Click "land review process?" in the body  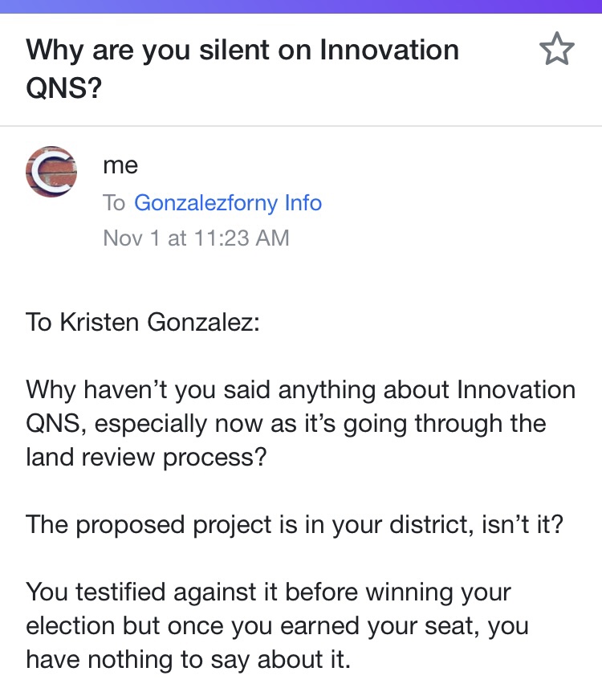tap(148, 457)
